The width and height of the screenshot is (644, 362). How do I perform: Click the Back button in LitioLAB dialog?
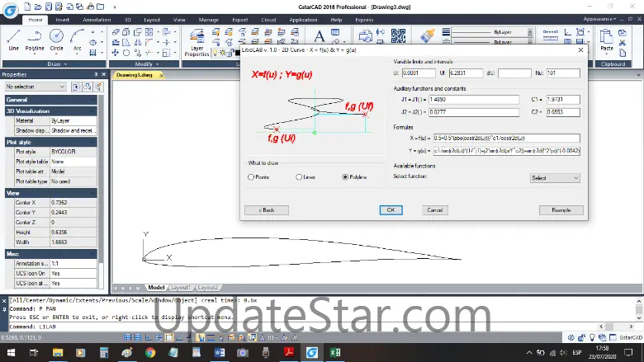[x=267, y=210]
